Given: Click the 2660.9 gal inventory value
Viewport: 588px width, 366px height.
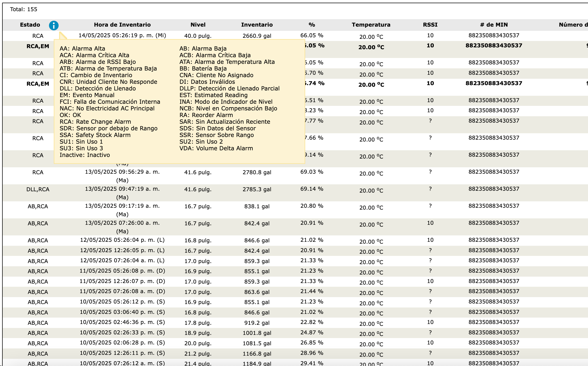Looking at the screenshot, I should click(x=257, y=36).
